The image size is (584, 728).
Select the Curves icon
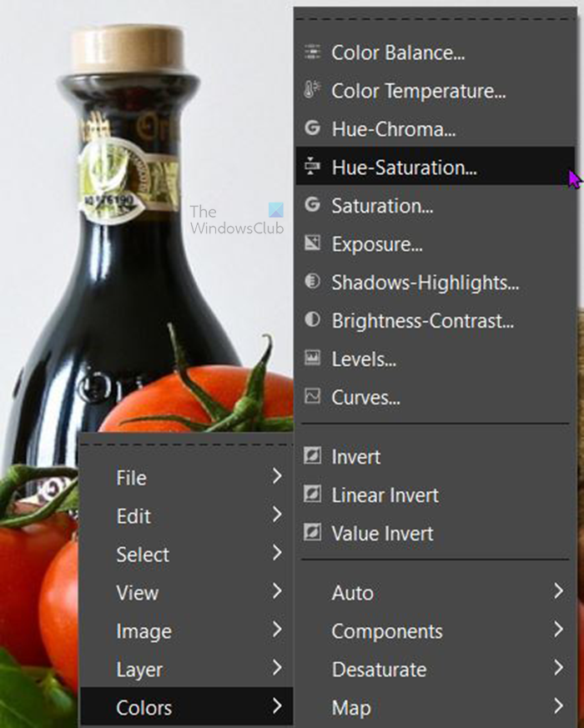(314, 398)
